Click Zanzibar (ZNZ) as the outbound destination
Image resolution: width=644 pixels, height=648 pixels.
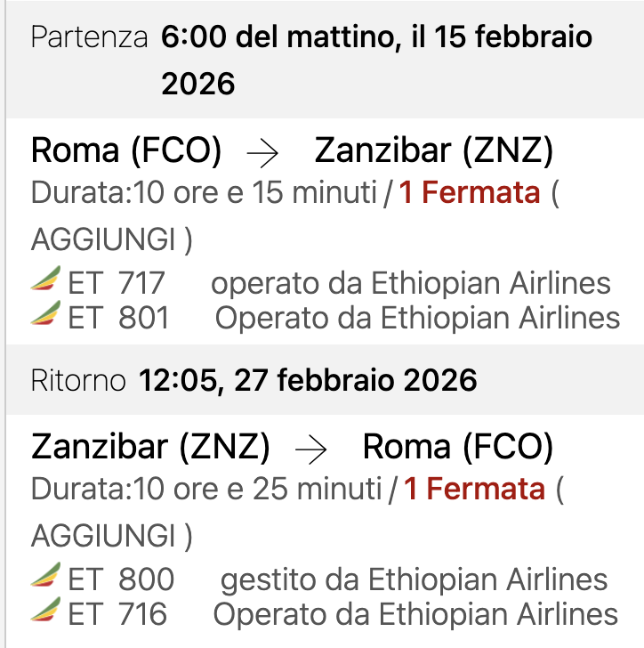click(x=434, y=151)
